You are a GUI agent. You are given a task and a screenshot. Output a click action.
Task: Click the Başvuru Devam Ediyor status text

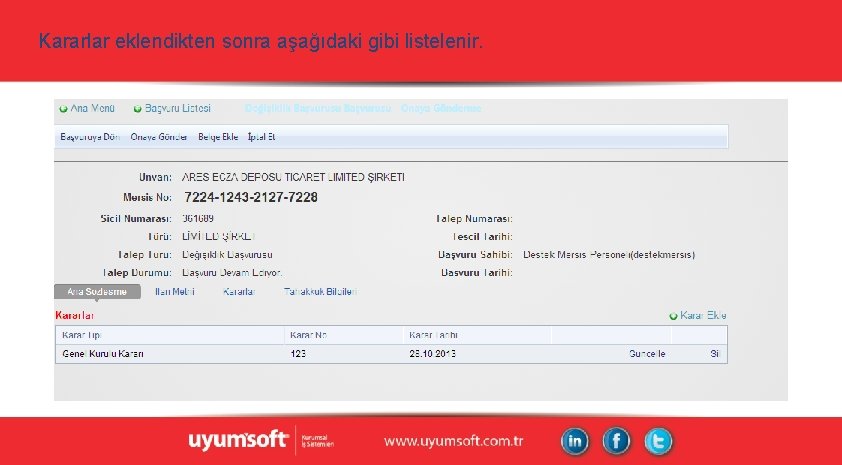point(232,273)
